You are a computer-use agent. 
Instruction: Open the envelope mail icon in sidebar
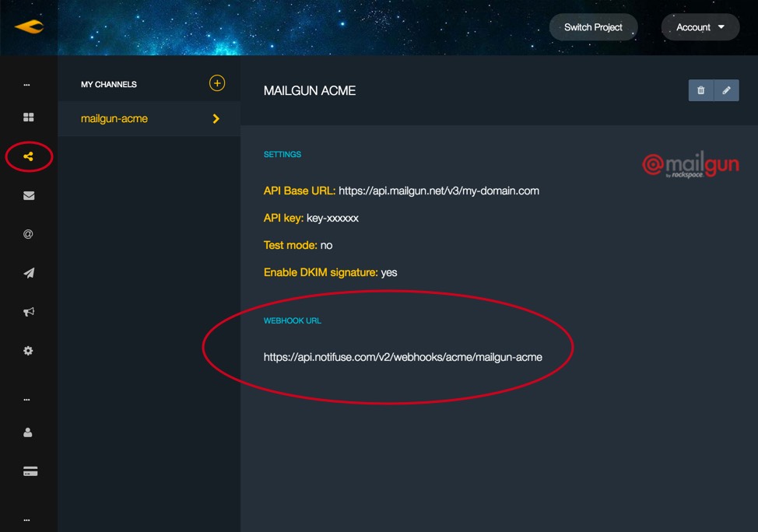coord(29,196)
